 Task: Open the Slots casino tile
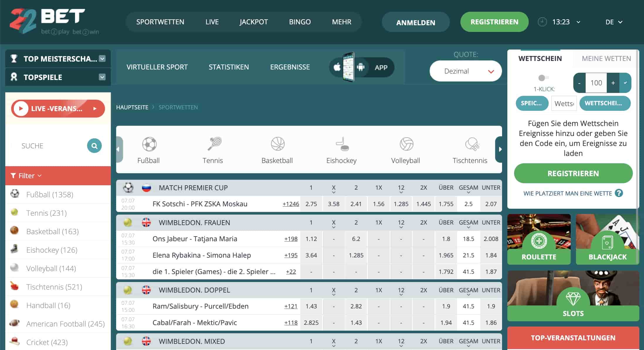click(573, 296)
